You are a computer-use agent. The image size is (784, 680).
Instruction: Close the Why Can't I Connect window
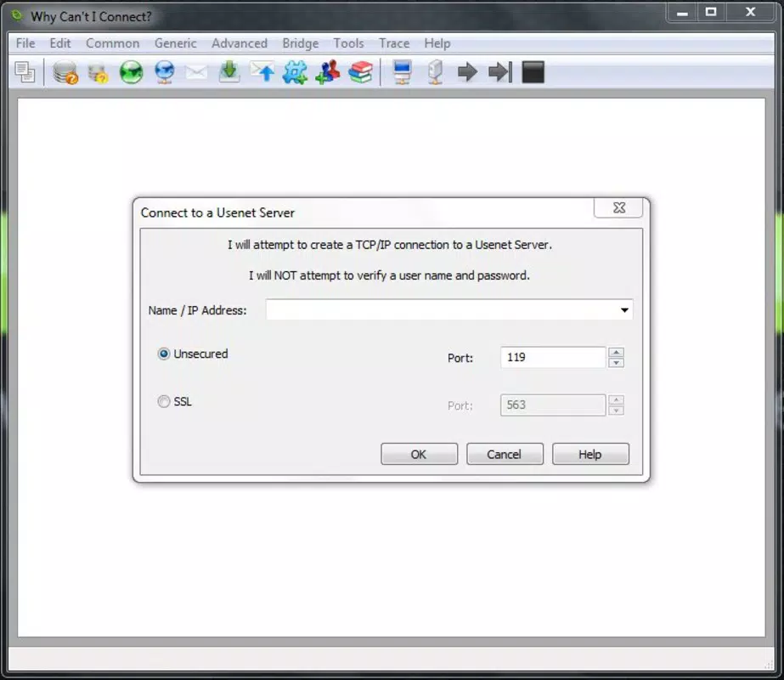pyautogui.click(x=750, y=12)
